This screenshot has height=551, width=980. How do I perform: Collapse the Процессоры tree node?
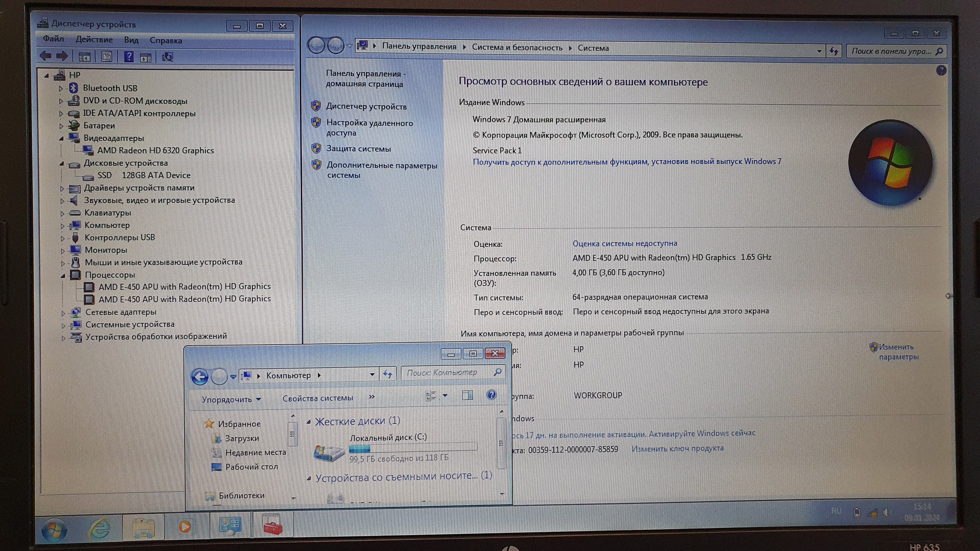pos(63,275)
